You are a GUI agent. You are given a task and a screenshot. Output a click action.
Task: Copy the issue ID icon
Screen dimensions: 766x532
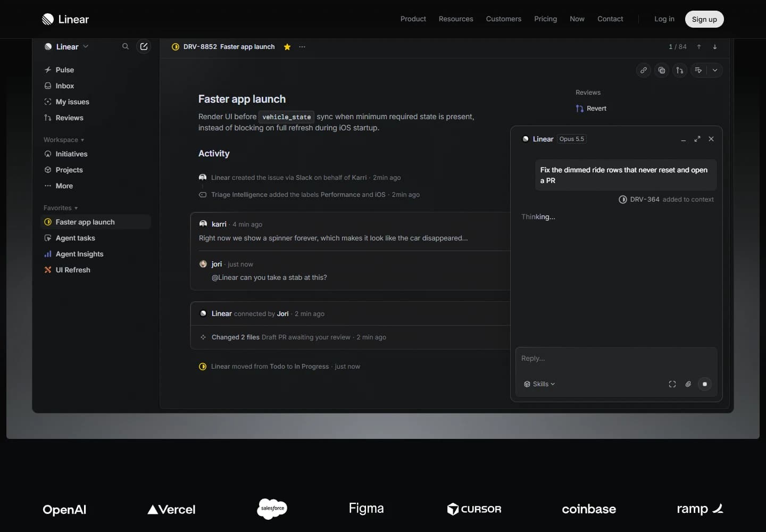[662, 70]
